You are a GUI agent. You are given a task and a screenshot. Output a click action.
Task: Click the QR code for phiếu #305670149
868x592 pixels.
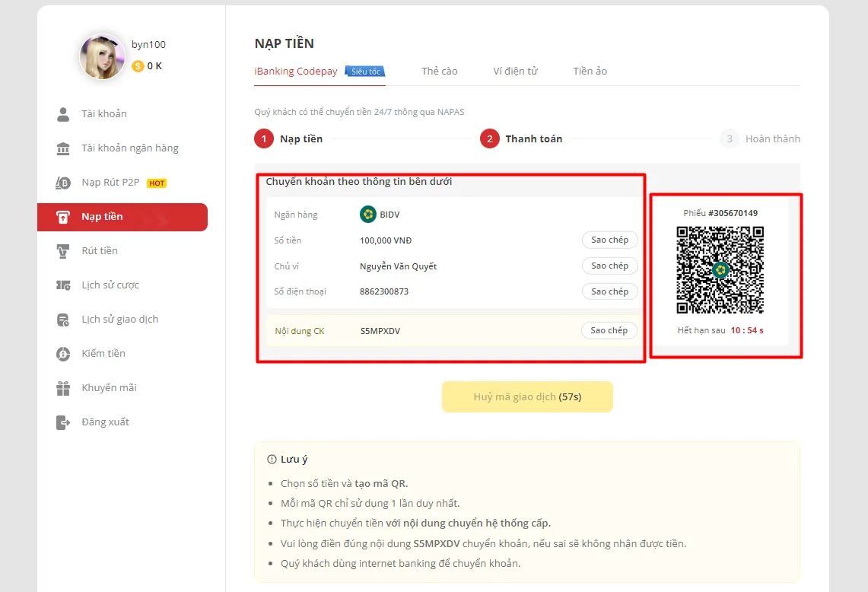[720, 269]
